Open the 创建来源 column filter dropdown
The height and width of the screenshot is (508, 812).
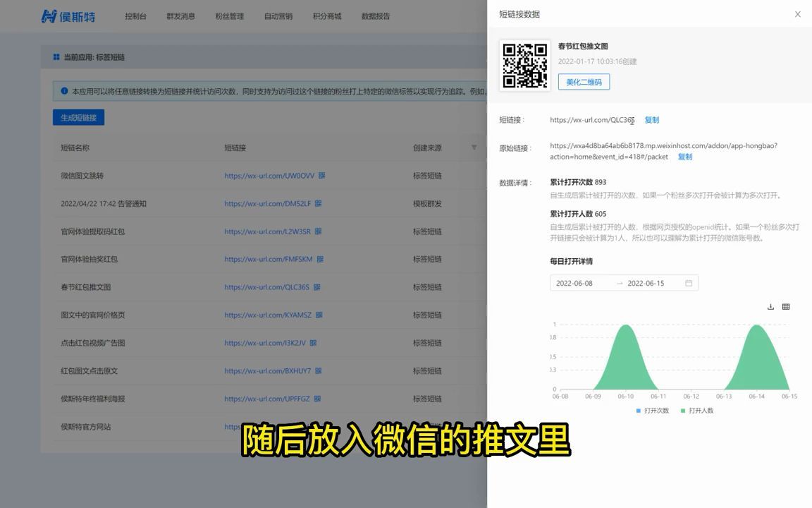[x=474, y=147]
